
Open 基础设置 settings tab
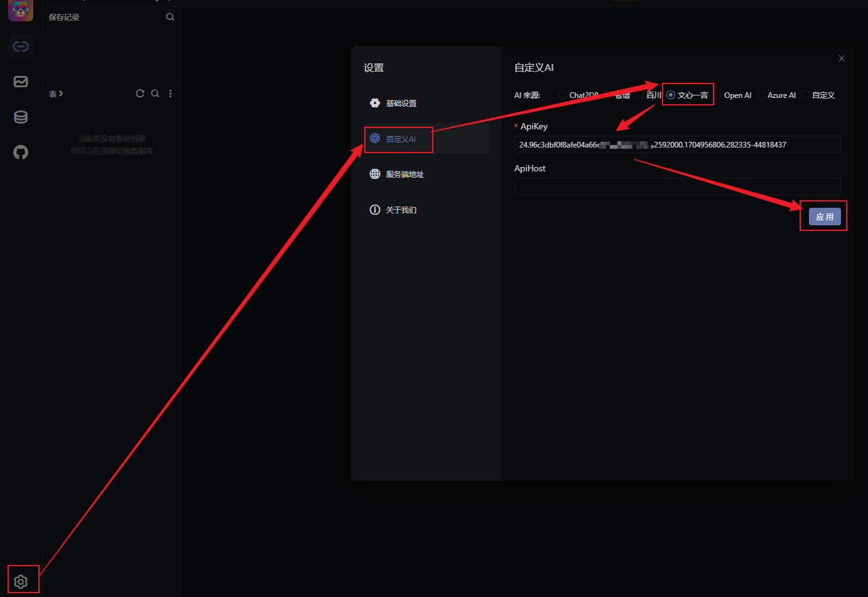[426, 103]
